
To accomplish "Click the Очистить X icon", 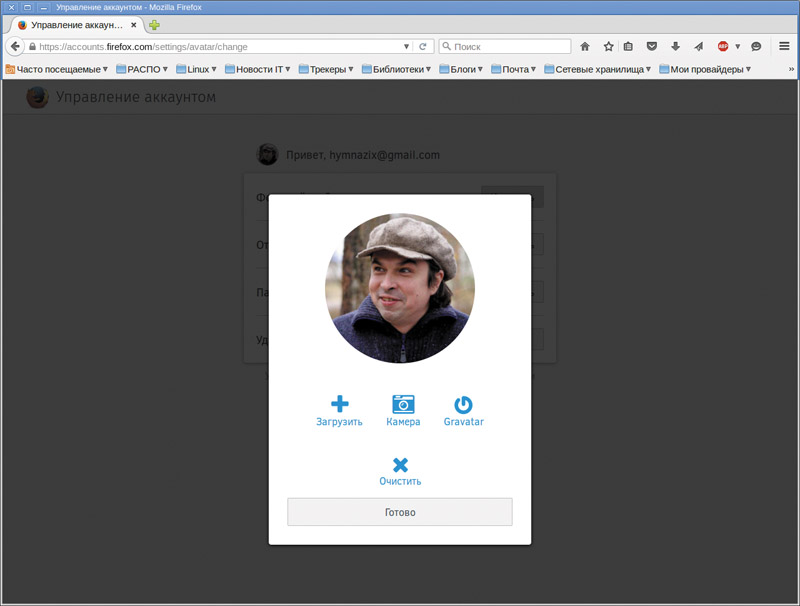I will point(401,465).
